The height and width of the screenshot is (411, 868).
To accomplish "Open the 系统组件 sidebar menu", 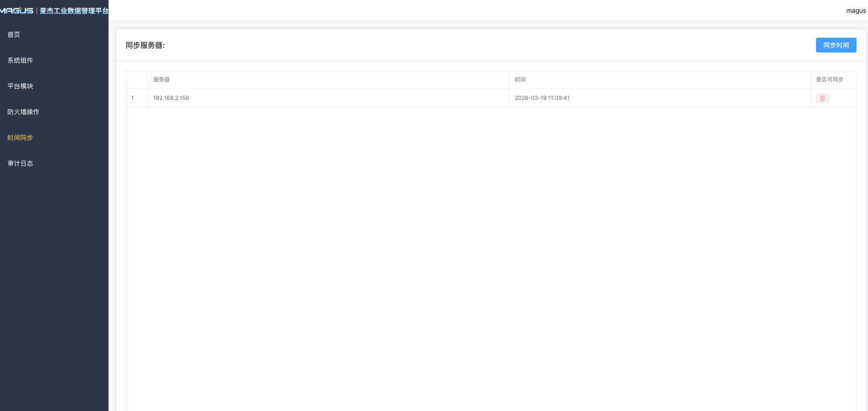I will tap(20, 60).
